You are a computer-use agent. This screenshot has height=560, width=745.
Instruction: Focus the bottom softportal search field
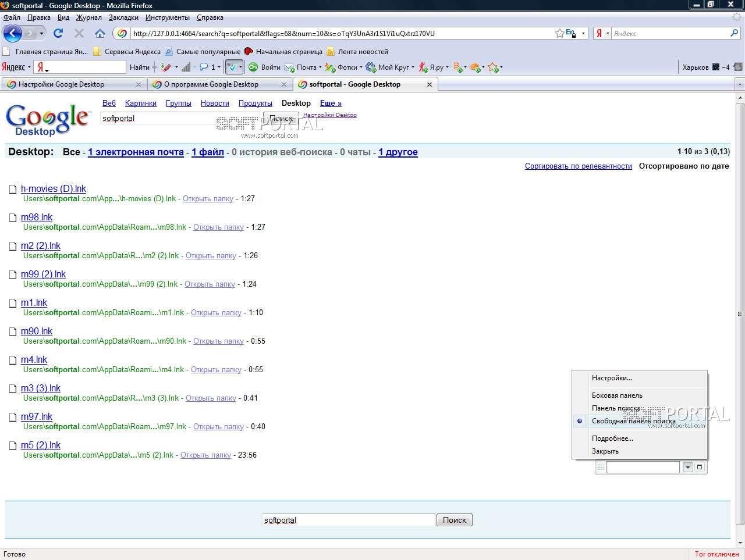349,520
